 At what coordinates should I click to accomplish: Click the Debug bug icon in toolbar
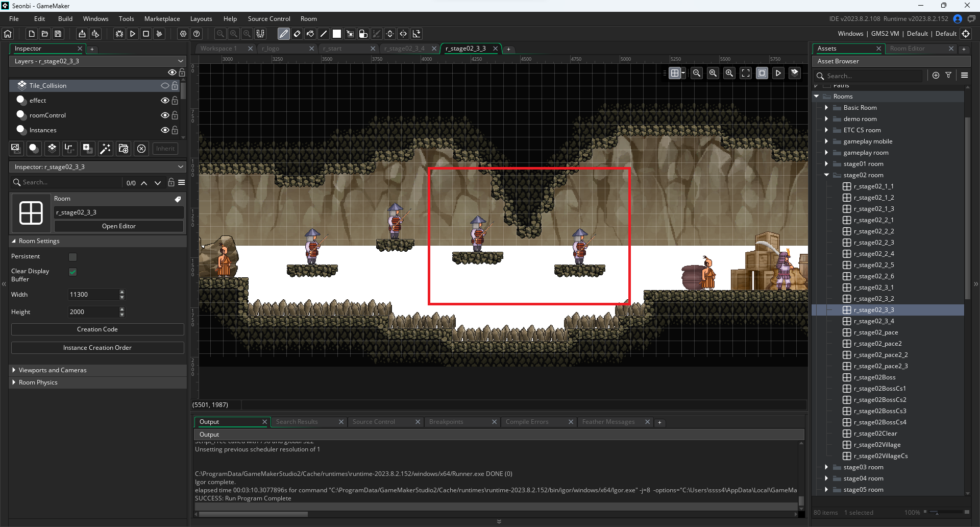tap(119, 34)
